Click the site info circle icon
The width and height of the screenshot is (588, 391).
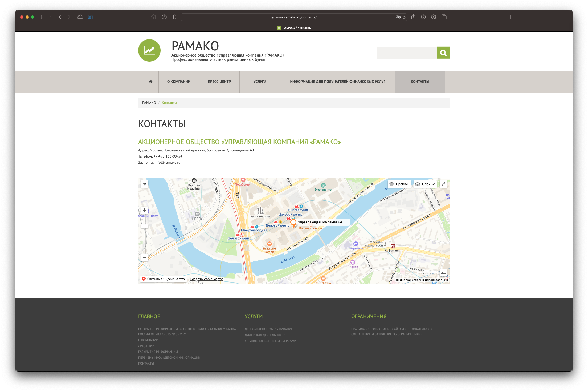click(x=423, y=17)
